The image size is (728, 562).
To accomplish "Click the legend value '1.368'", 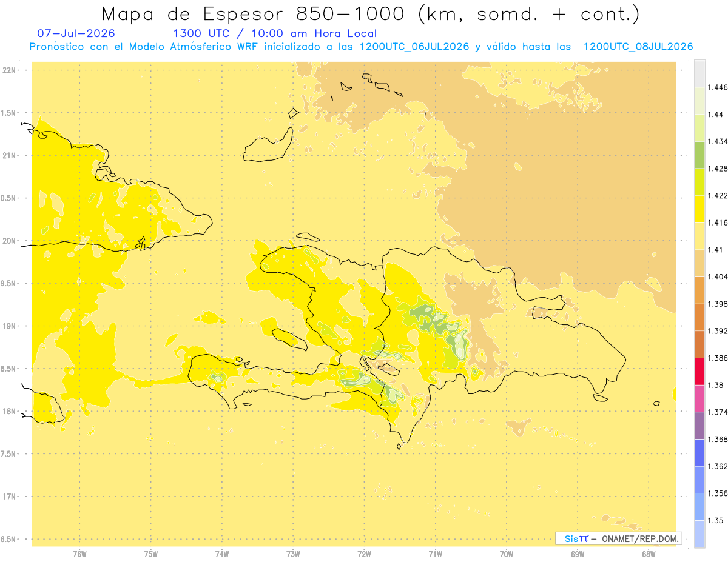I will click(719, 439).
